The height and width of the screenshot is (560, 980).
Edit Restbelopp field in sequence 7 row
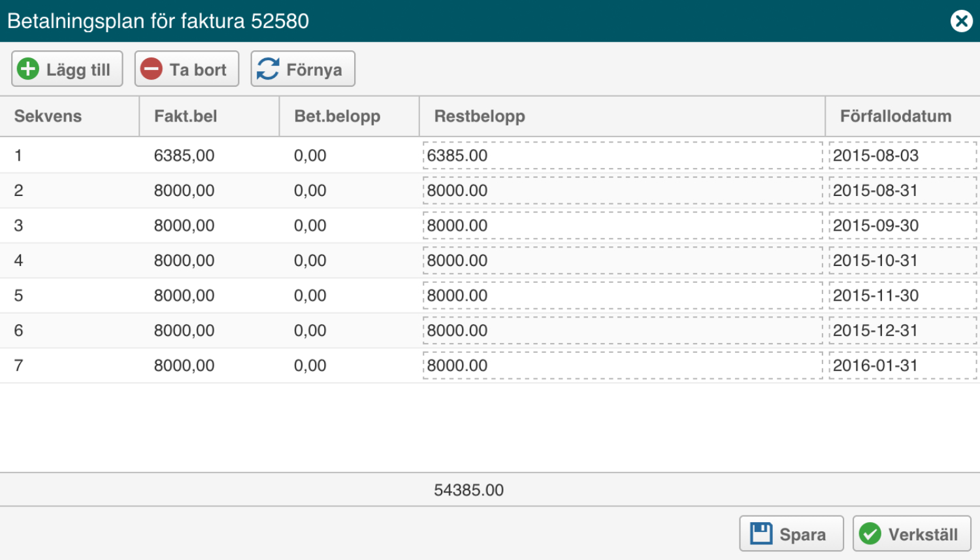pyautogui.click(x=623, y=365)
